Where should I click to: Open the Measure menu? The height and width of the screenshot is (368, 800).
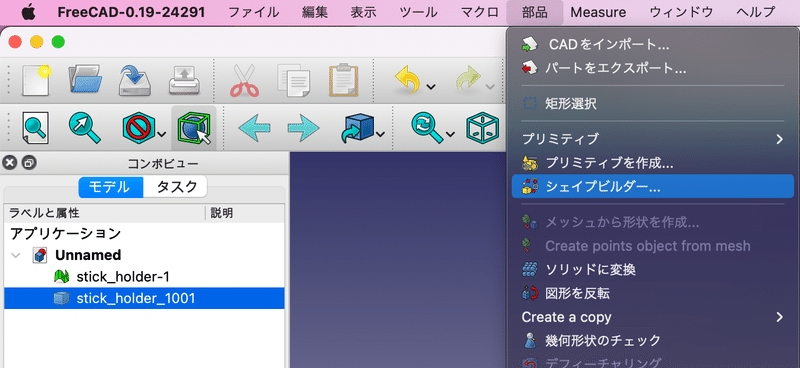tap(598, 12)
